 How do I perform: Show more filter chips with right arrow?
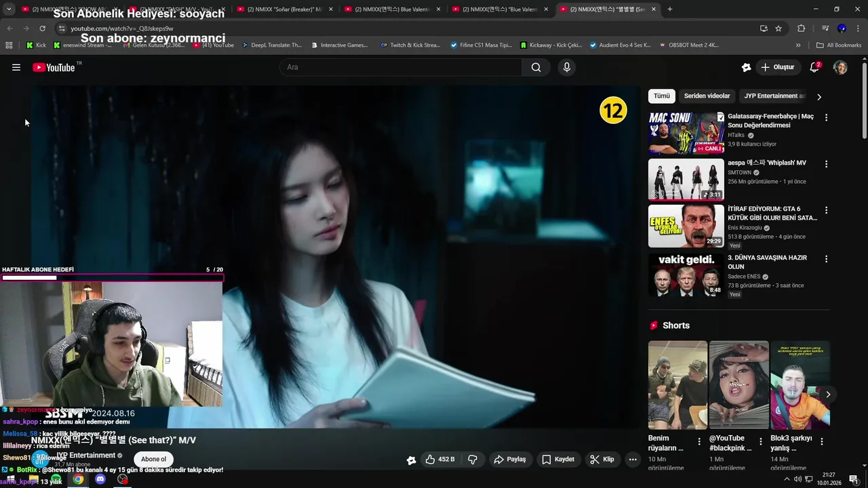click(819, 97)
